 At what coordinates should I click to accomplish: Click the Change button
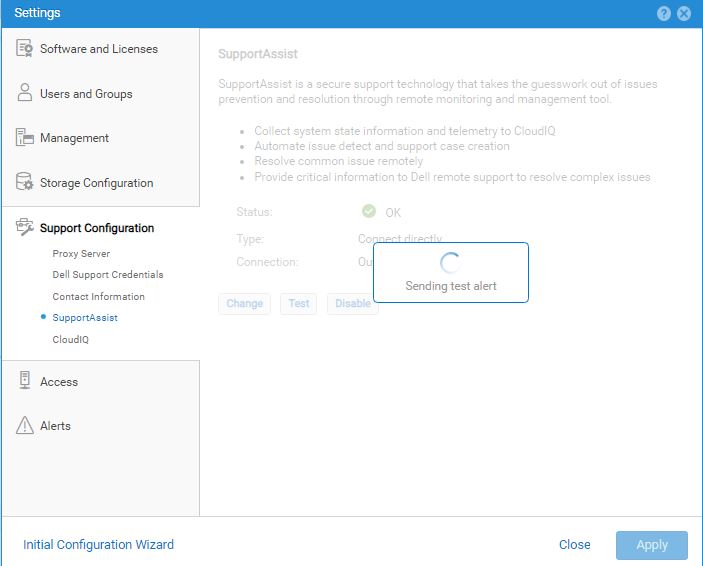[245, 304]
